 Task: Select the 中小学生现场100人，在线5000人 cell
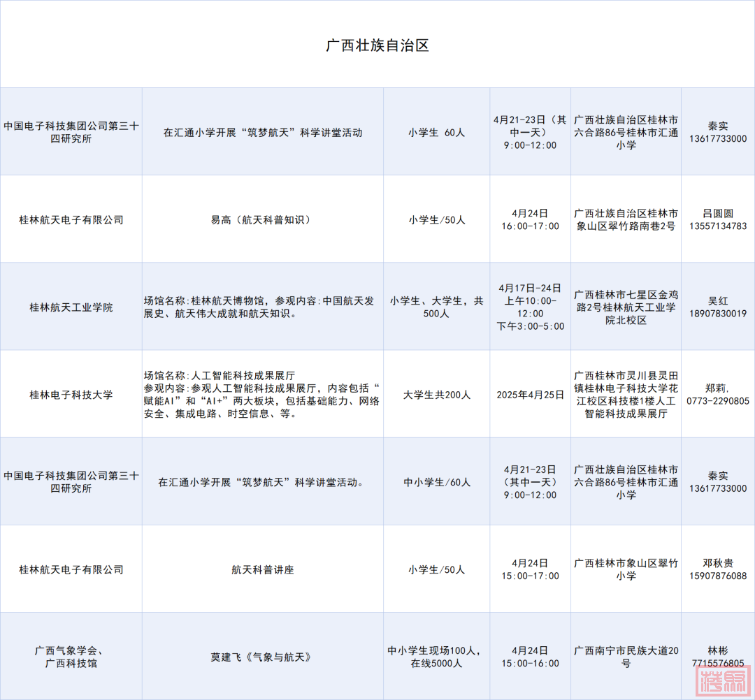437,657
